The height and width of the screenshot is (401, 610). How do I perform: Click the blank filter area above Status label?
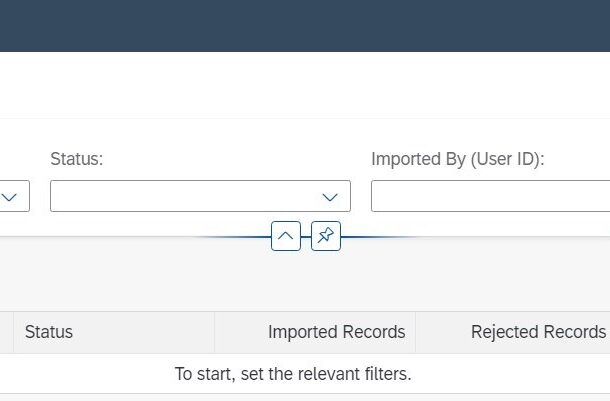(200, 134)
